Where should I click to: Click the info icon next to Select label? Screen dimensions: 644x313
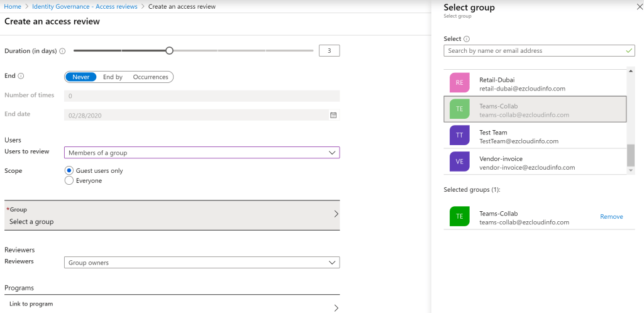(x=467, y=39)
